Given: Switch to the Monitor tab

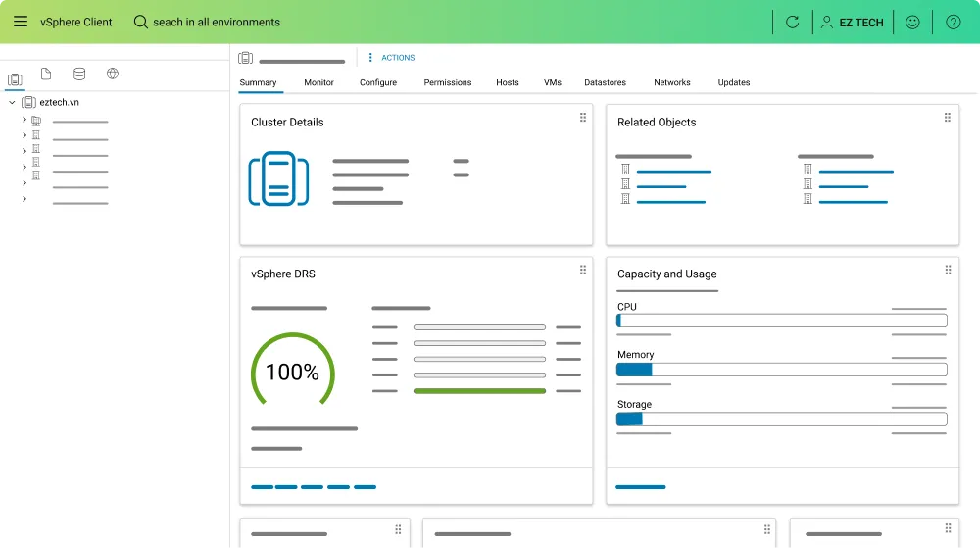Looking at the screenshot, I should [x=318, y=82].
